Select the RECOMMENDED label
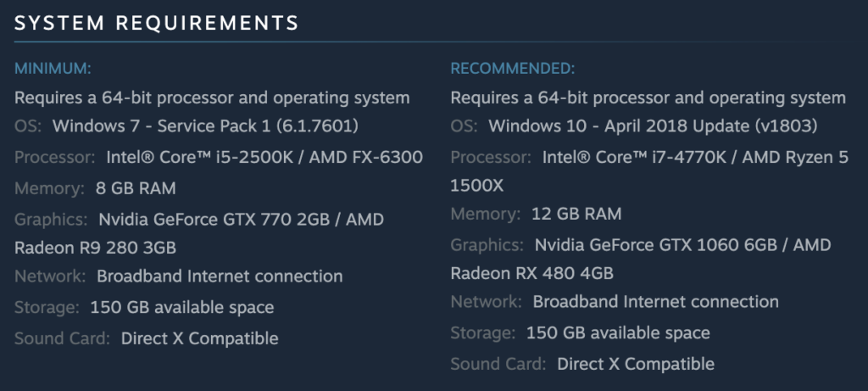Viewport: 868px width, 391px height. [x=513, y=69]
